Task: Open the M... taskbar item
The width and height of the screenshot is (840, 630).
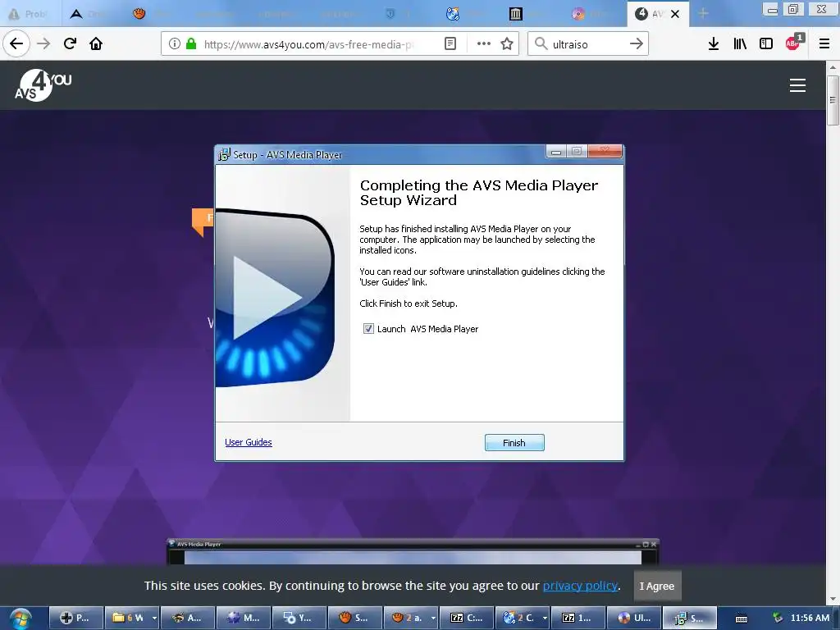Action: tap(243, 618)
